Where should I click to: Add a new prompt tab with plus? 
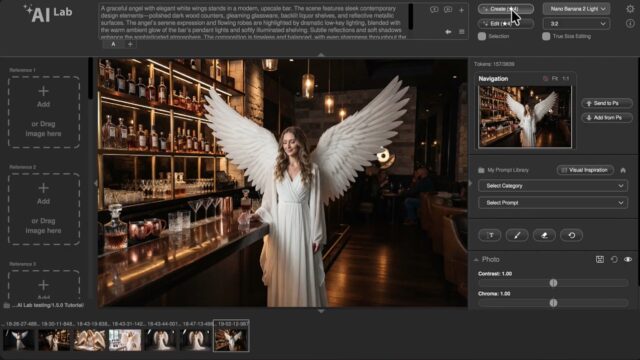pyautogui.click(x=130, y=44)
